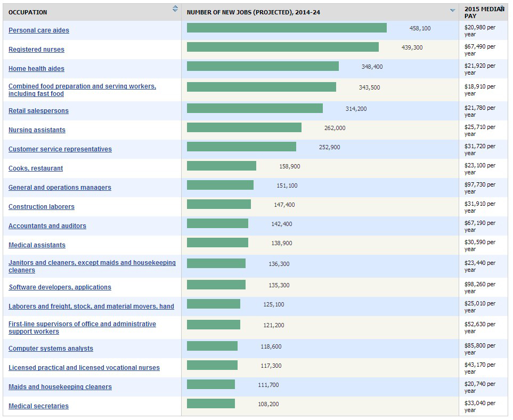Open Combined food preparation and serving workers link

pyautogui.click(x=82, y=90)
